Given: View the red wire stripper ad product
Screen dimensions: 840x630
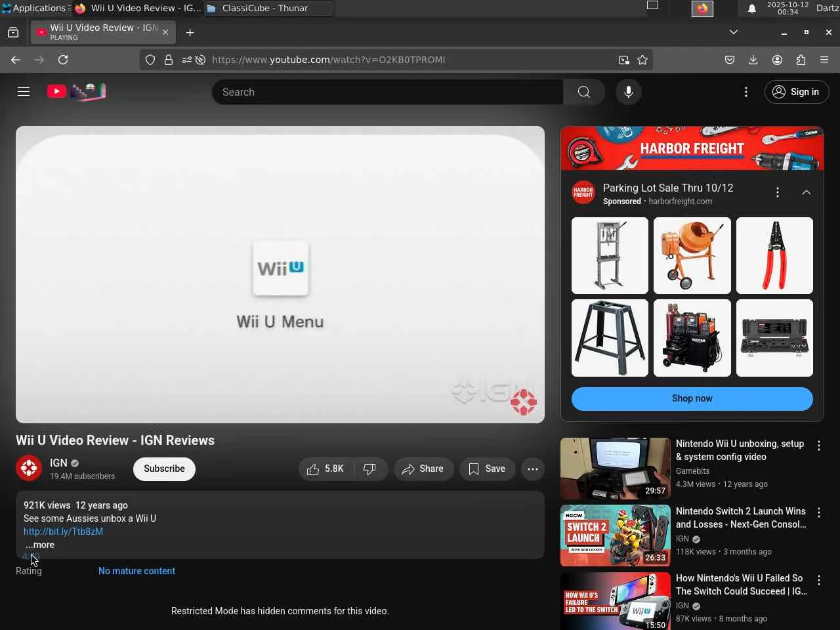Looking at the screenshot, I should [774, 255].
